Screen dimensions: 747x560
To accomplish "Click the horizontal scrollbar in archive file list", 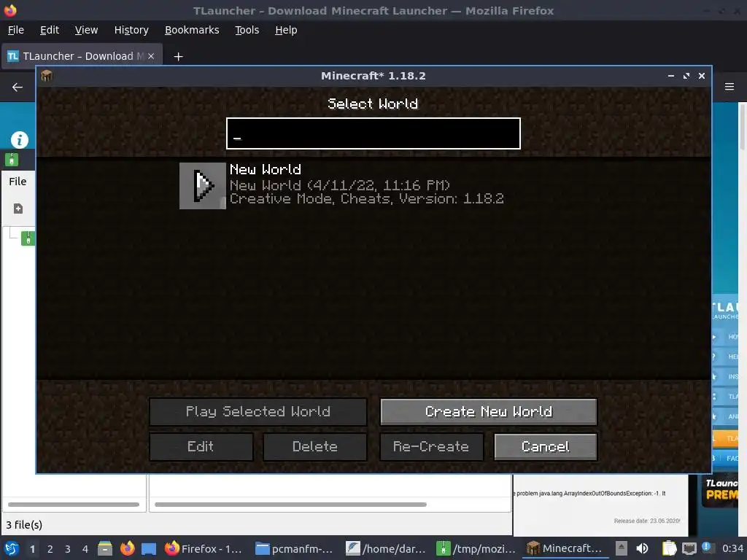I will click(x=290, y=505).
